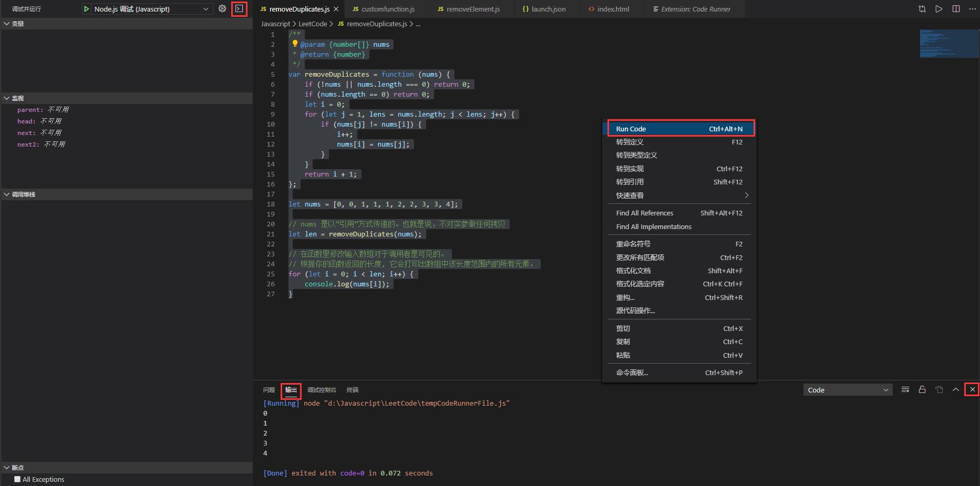
Task: Switch to the 问题 panel tab
Action: [269, 390]
